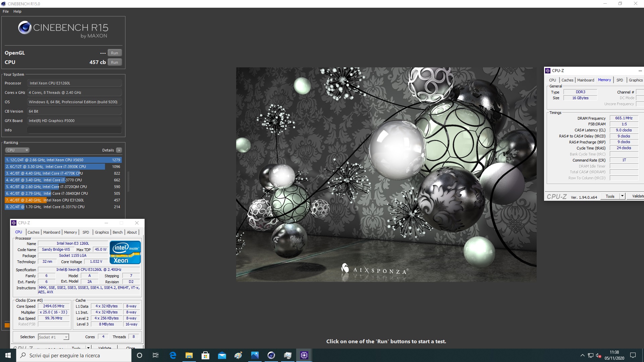This screenshot has width=644, height=362.
Task: Select the Core i7-4770K ranking entry
Action: 63,173
